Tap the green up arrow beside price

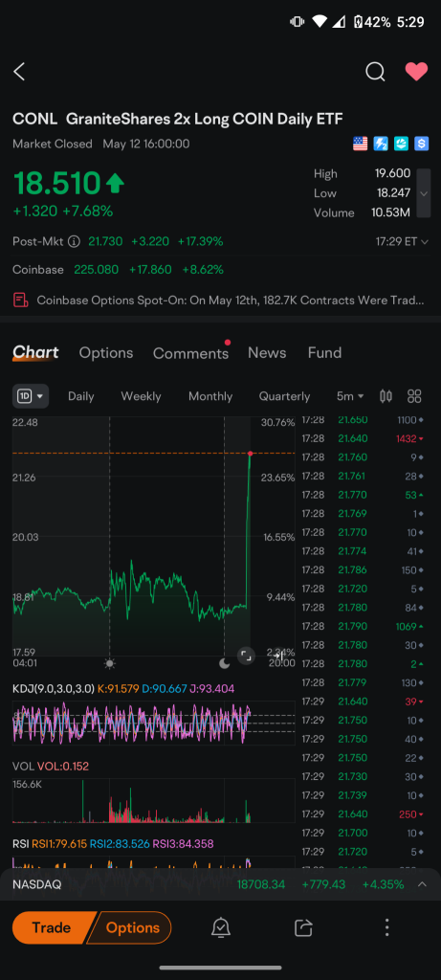[115, 183]
